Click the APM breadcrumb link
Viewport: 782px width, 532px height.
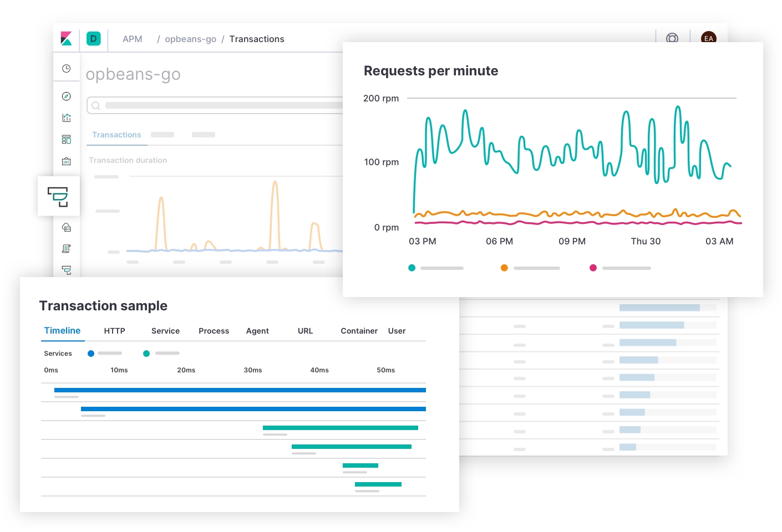(133, 39)
